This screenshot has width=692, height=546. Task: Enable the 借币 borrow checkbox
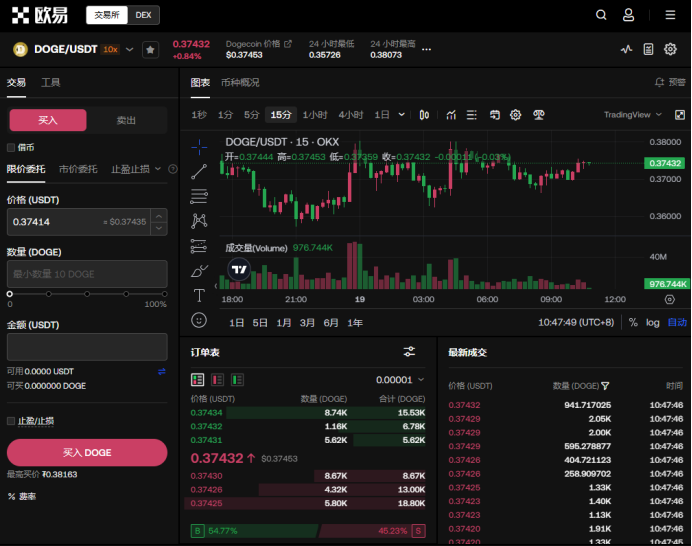11,147
